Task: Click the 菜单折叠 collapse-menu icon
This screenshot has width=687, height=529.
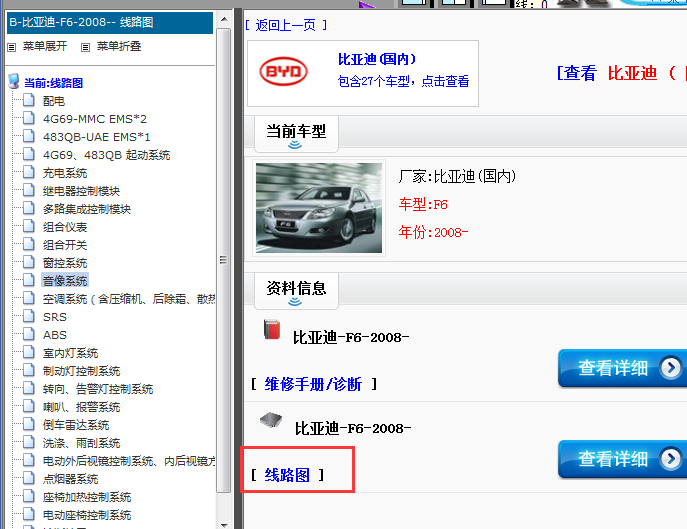Action: 85,47
